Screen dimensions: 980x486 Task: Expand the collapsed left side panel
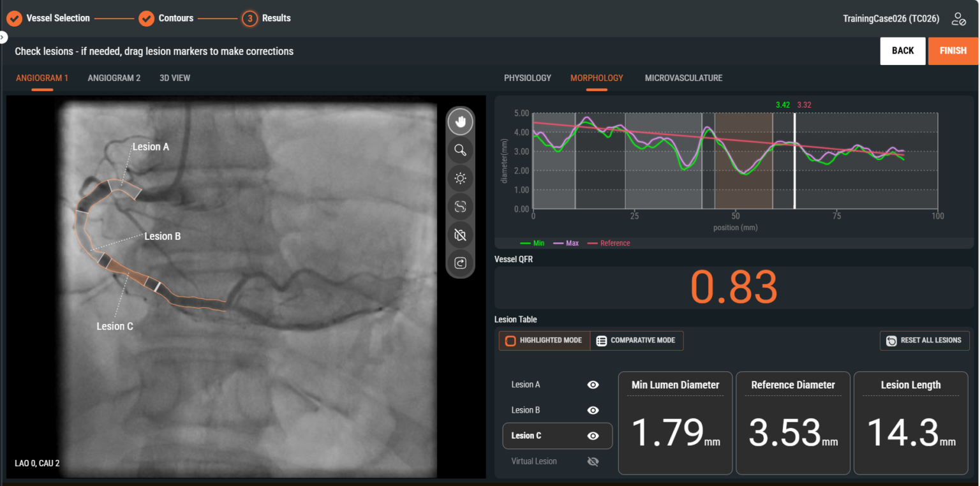tap(3, 38)
